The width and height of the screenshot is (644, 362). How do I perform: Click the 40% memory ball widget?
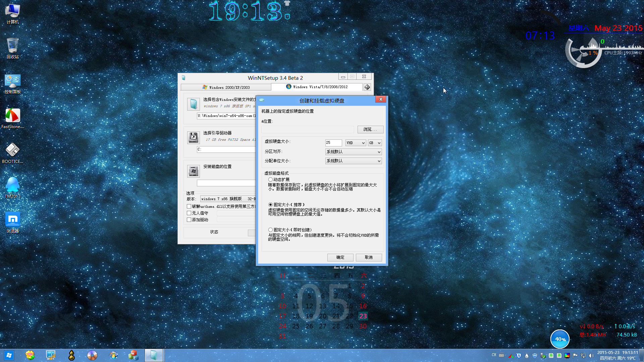(x=560, y=339)
